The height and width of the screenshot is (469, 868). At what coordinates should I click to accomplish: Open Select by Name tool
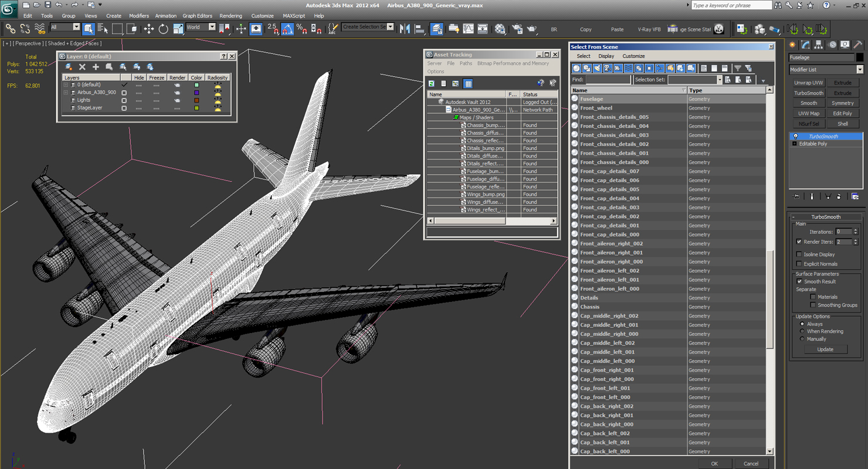point(103,28)
